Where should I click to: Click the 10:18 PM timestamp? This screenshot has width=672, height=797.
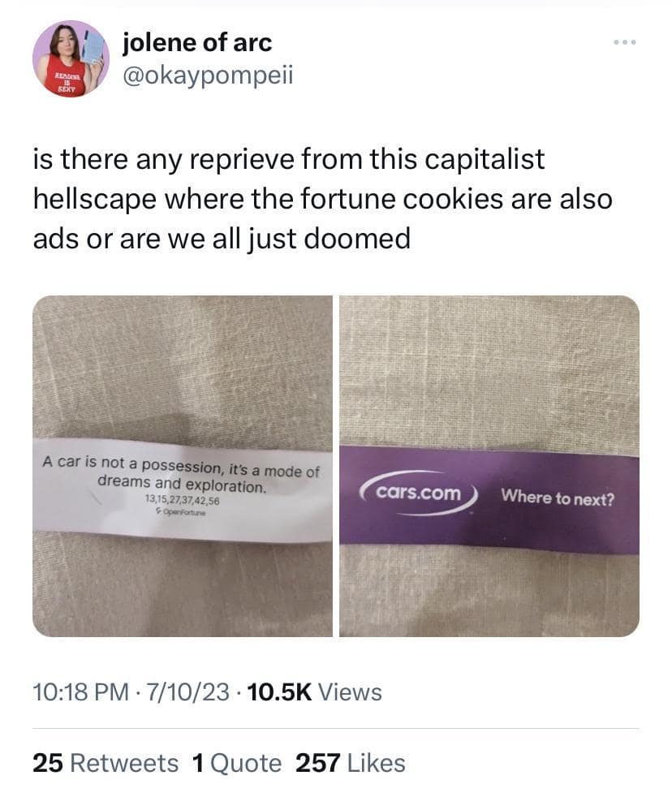[81, 691]
